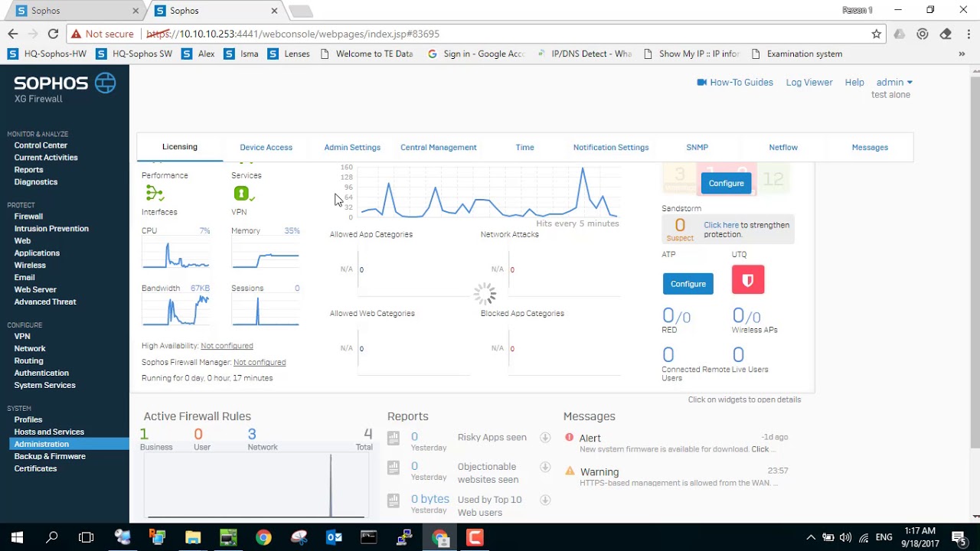Open Advanced Threat section
Image resolution: width=980 pixels, height=551 pixels.
[x=45, y=302]
